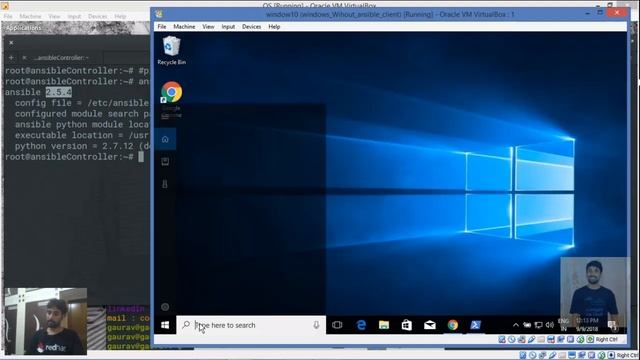Screen dimensions: 640x360
Task: Click the Windows Start button
Action: (x=165, y=325)
